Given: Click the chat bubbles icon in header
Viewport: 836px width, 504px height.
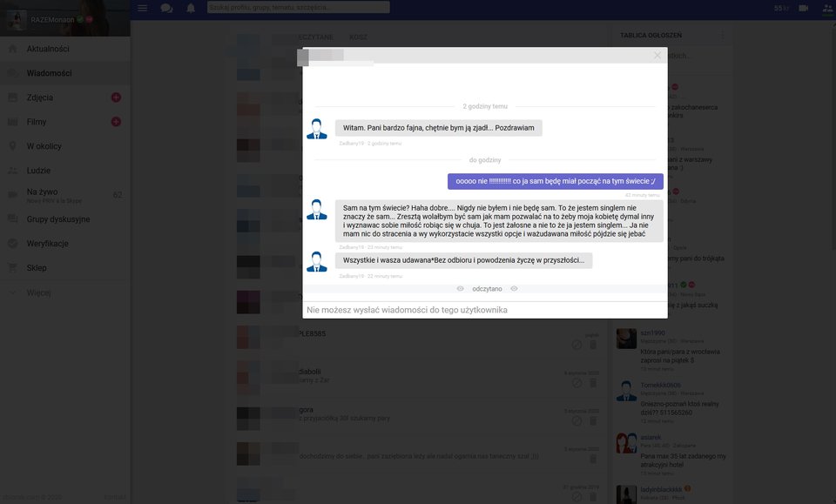Looking at the screenshot, I should point(166,8).
